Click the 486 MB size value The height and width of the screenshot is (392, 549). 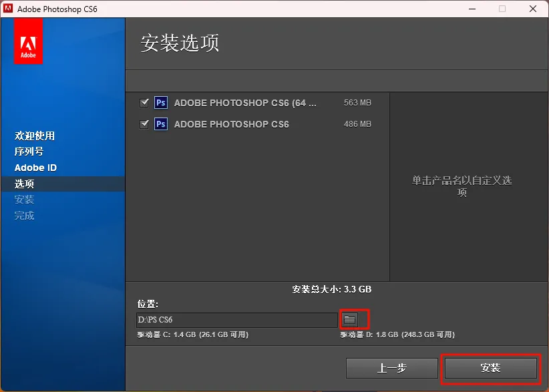coord(357,124)
